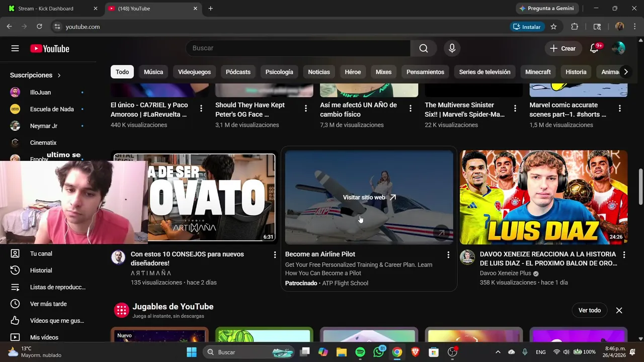Select the Pódcasts filter chip
The height and width of the screenshot is (362, 644).
point(238,72)
